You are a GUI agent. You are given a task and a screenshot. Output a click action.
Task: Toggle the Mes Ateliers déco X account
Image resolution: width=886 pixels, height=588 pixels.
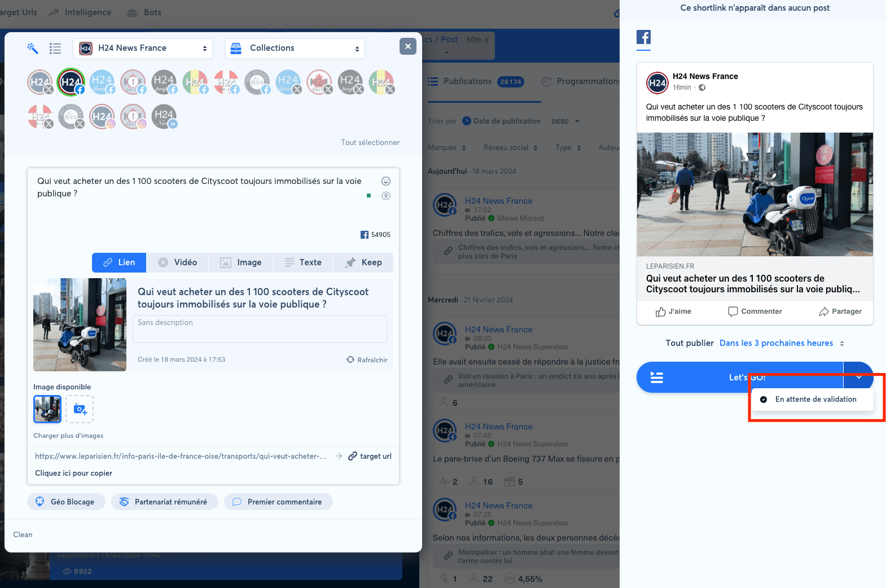coord(71,116)
